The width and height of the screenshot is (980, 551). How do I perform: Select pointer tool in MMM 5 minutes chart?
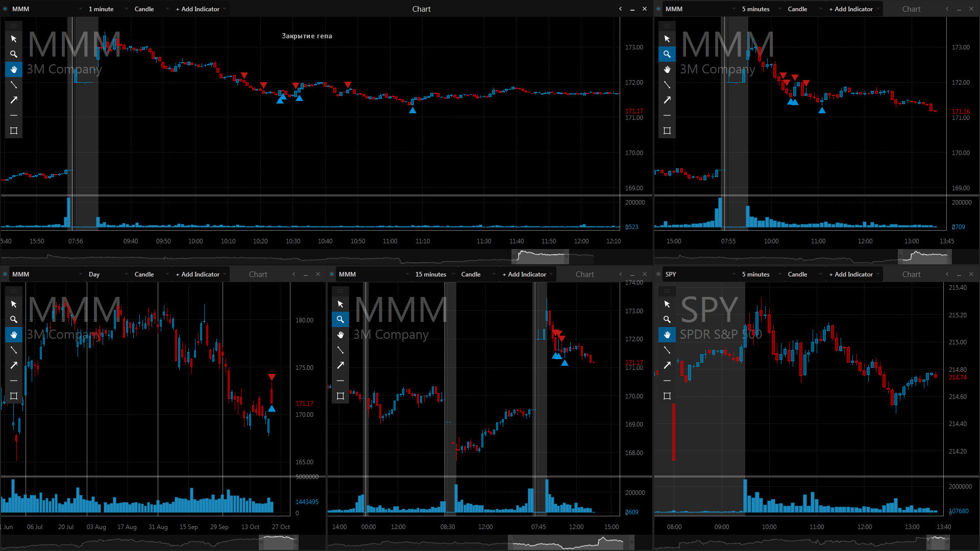pos(667,39)
